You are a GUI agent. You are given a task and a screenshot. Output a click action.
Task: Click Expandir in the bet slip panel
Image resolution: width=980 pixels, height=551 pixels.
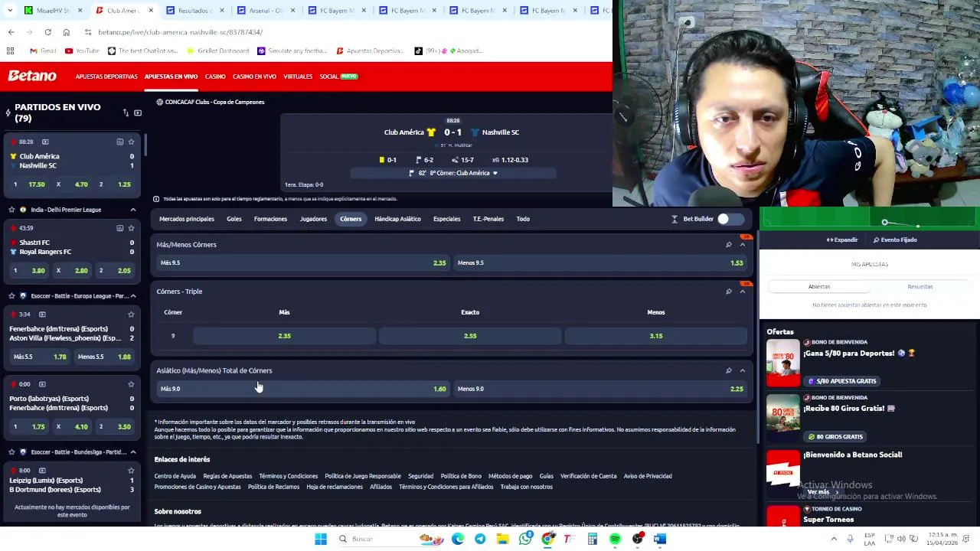[x=842, y=240]
